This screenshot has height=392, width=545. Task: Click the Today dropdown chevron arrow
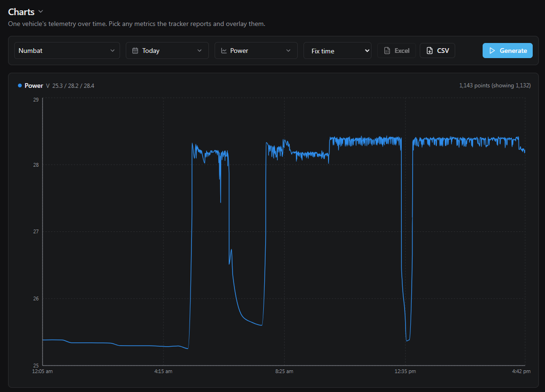[x=199, y=51]
